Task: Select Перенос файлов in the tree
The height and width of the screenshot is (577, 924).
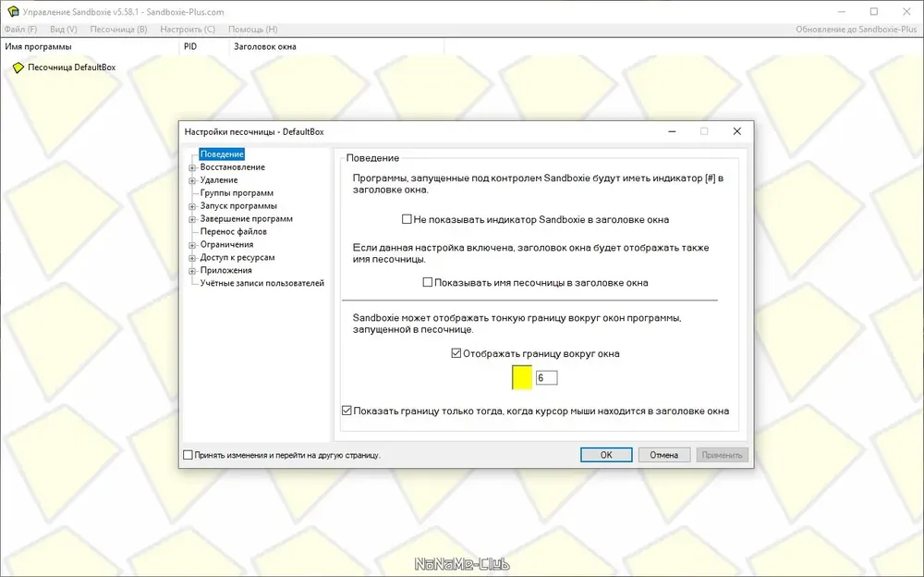Action: point(234,231)
